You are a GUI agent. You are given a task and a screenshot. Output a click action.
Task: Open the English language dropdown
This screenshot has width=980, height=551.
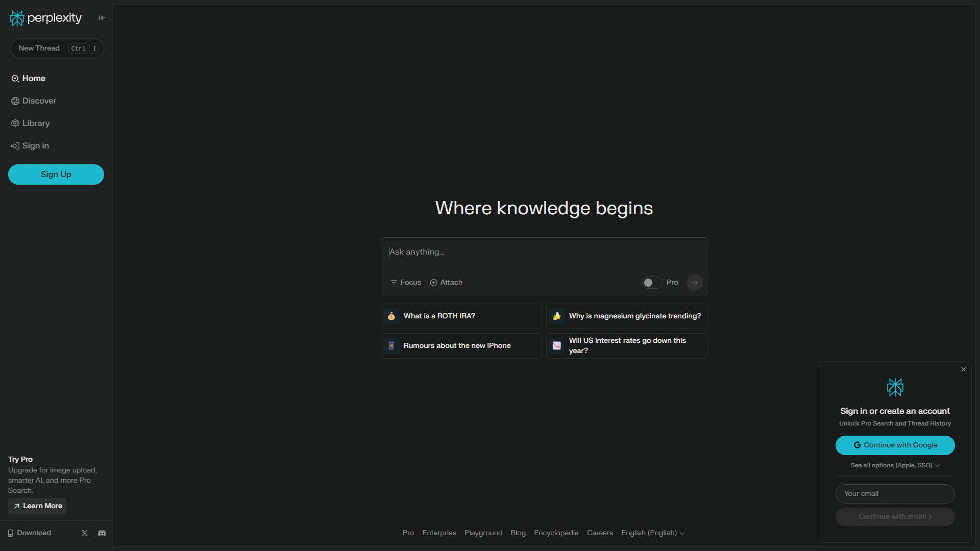coord(652,533)
